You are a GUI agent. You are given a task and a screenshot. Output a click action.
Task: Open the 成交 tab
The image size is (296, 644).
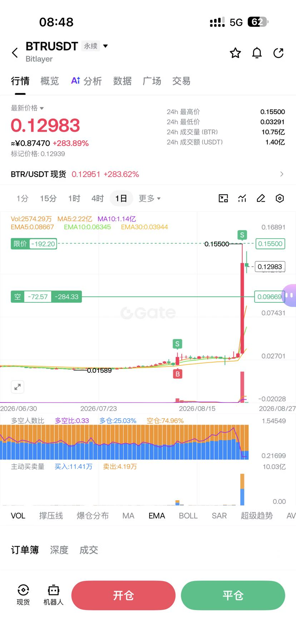[89, 550]
